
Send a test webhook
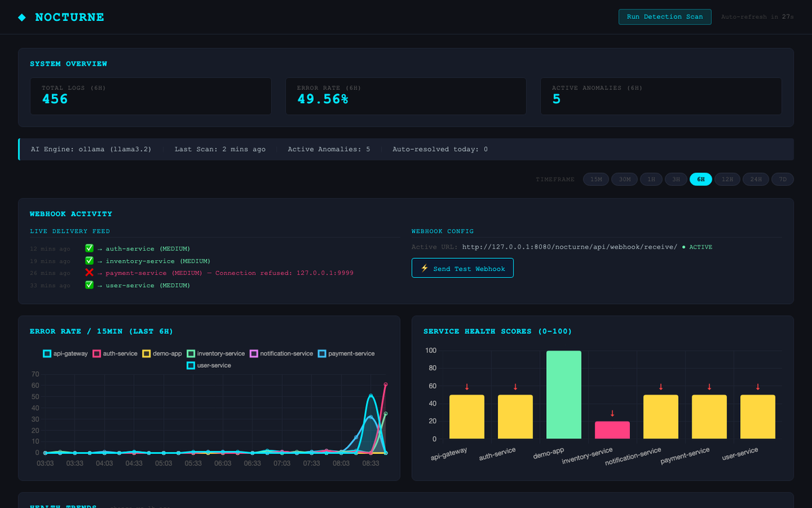[462, 268]
